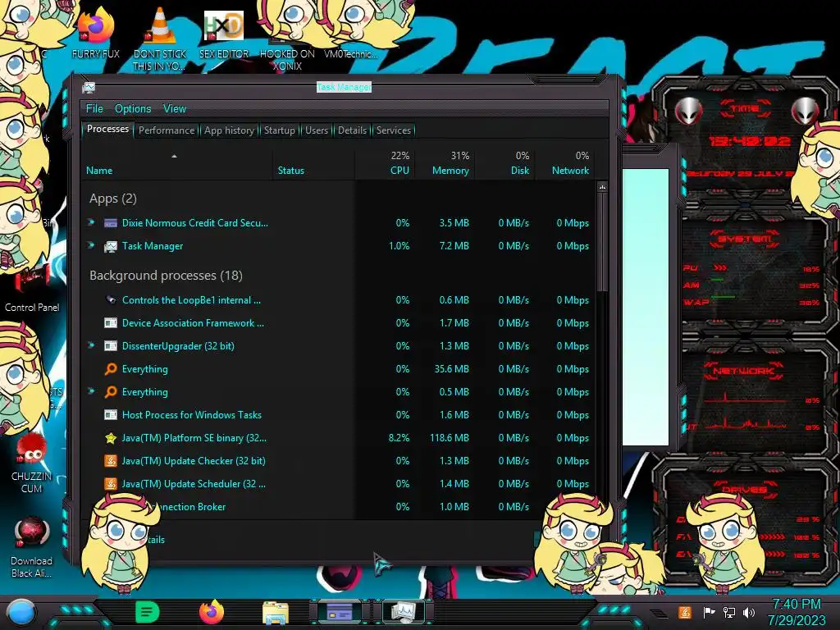Viewport: 840px width, 630px height.
Task: Open the File menu
Action: pyautogui.click(x=94, y=109)
